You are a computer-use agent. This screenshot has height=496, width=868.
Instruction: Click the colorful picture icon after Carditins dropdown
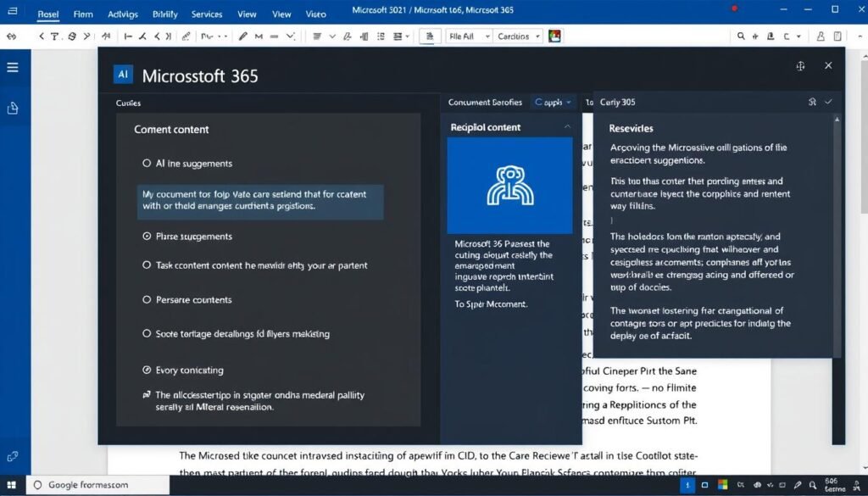[x=554, y=36]
